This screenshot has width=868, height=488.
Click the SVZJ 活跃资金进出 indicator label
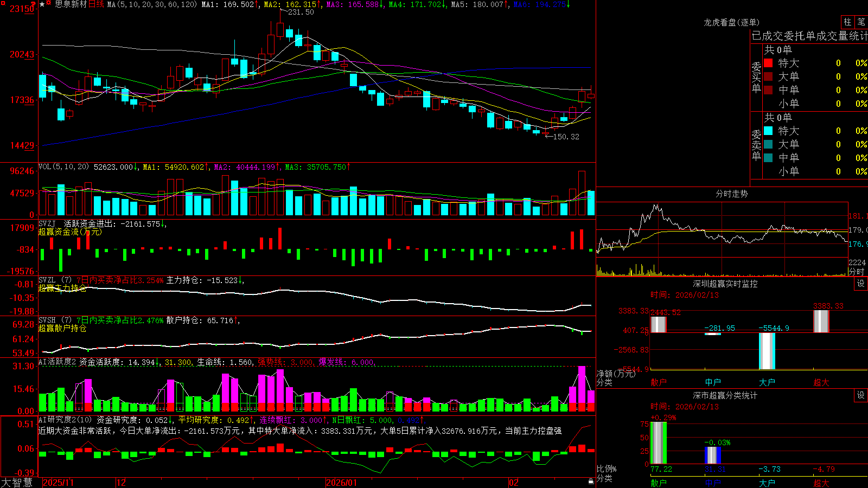pos(78,223)
